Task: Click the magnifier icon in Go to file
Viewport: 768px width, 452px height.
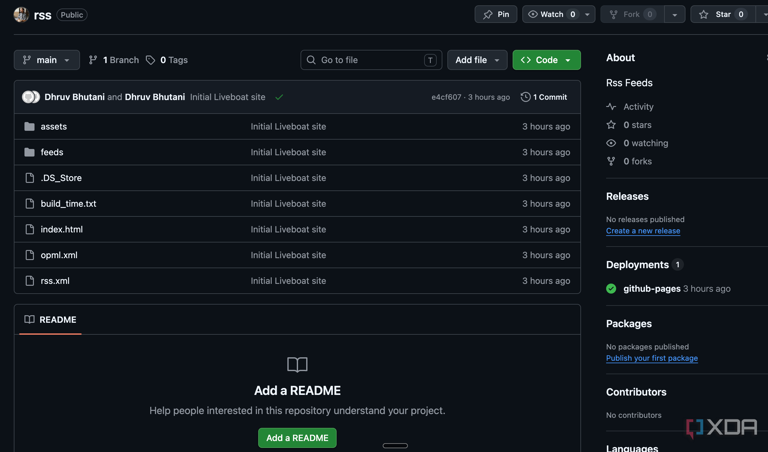Action: 311,60
